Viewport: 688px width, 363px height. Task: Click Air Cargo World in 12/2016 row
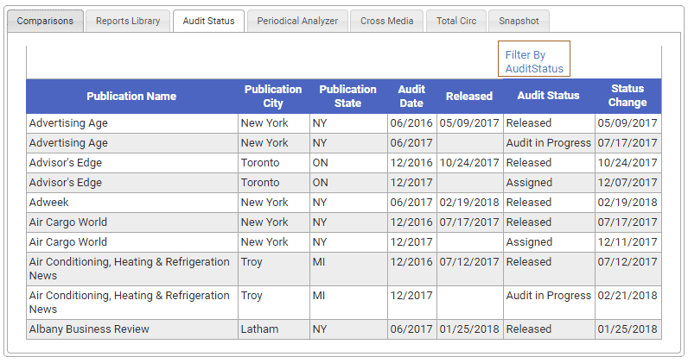tap(68, 222)
